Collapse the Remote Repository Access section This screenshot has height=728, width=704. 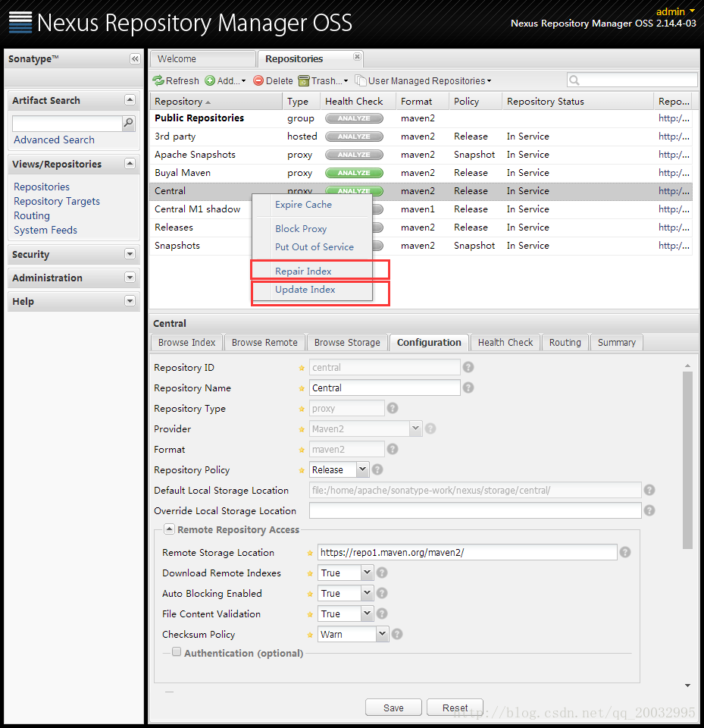click(x=170, y=529)
